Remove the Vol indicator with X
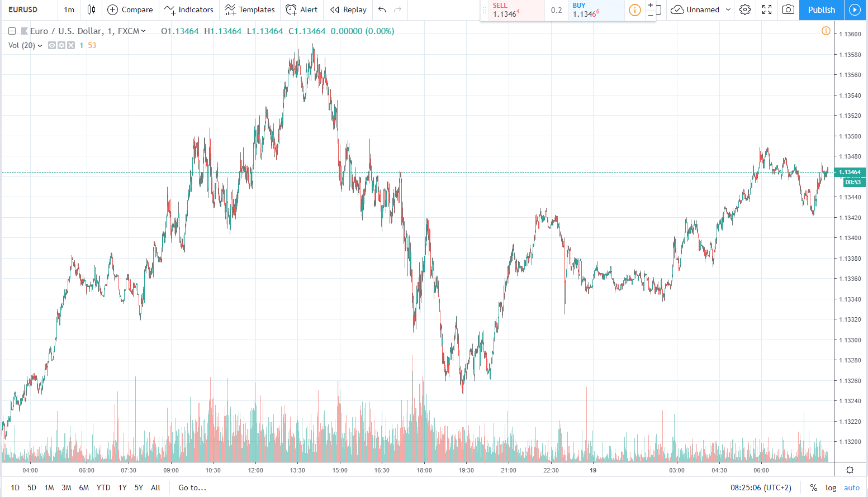 [71, 45]
